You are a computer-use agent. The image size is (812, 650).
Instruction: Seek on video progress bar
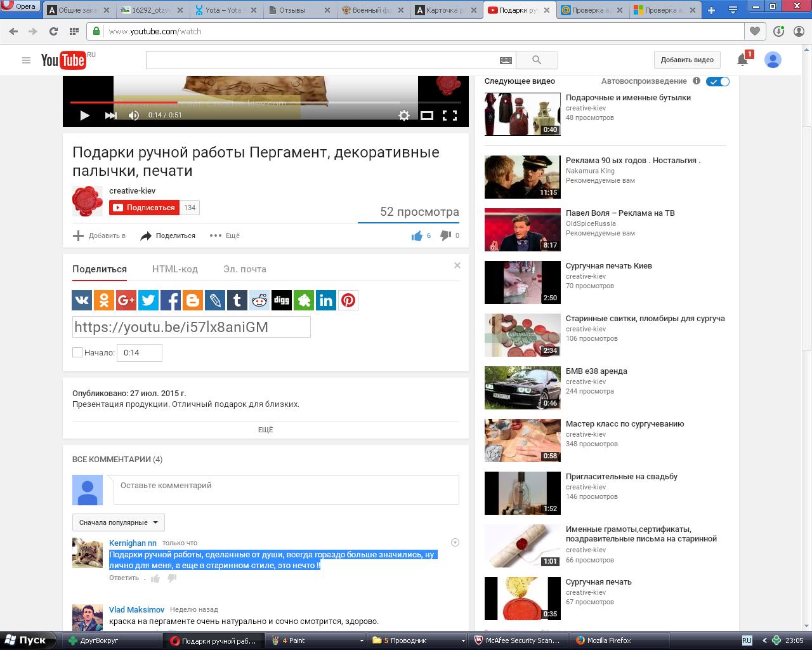point(265,102)
